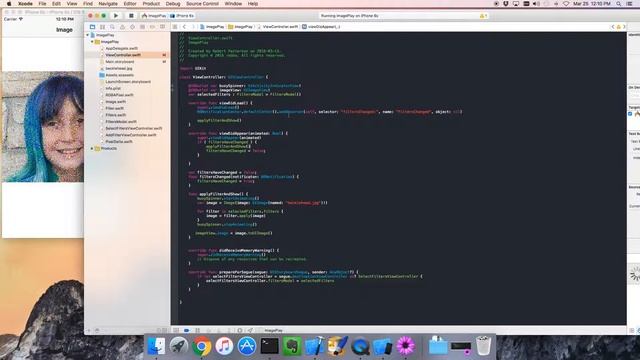The image size is (640, 360).
Task: Choose the iPhone 6s destination device
Action: (x=182, y=16)
